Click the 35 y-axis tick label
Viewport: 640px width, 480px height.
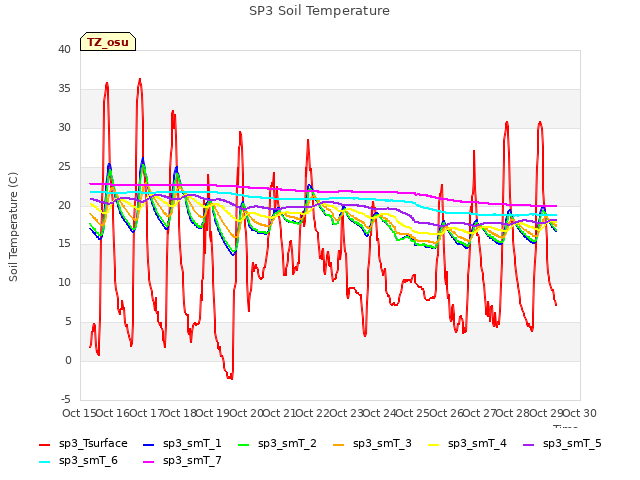[x=64, y=89]
